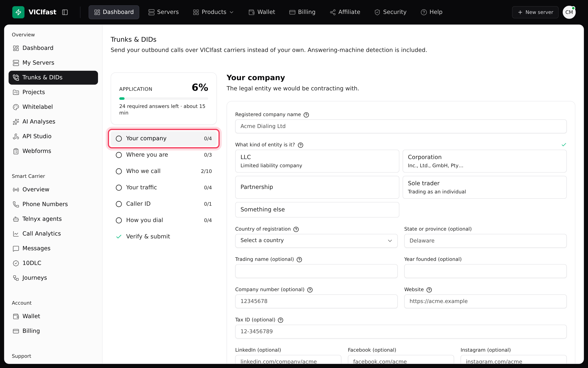This screenshot has width=588, height=368.
Task: Click the Registered company name field
Action: point(401,126)
